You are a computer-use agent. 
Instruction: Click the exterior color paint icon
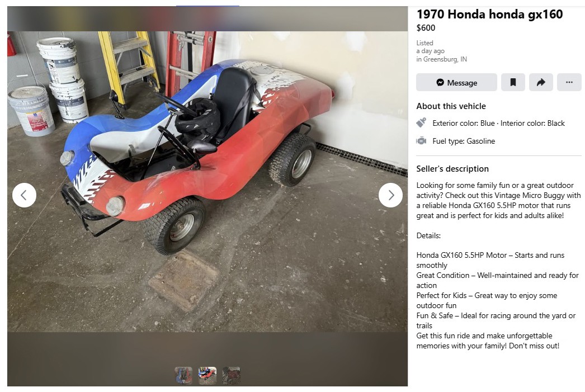[x=421, y=122]
